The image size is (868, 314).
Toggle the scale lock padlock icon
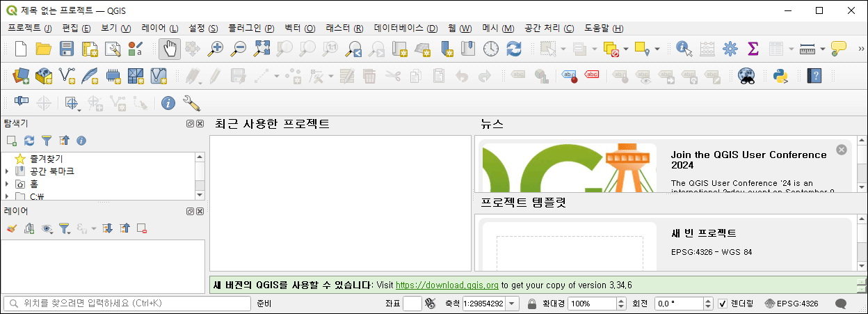point(531,304)
